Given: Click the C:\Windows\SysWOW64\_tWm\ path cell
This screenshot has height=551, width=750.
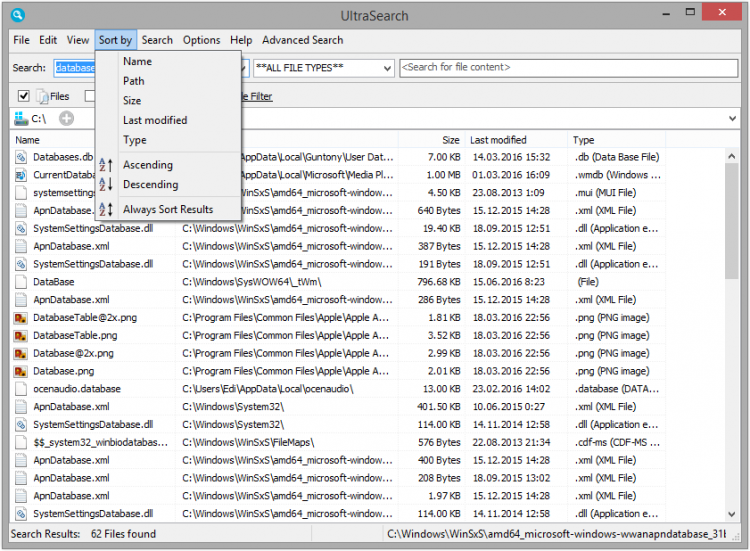Looking at the screenshot, I should click(252, 282).
